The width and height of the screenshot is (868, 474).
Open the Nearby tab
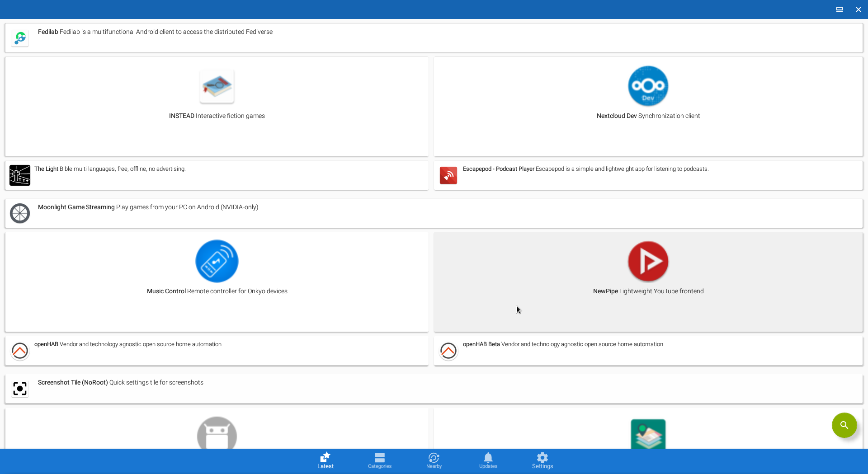434,461
